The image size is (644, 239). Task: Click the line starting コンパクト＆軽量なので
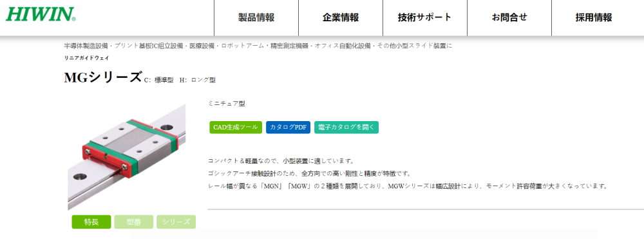pyautogui.click(x=281, y=160)
